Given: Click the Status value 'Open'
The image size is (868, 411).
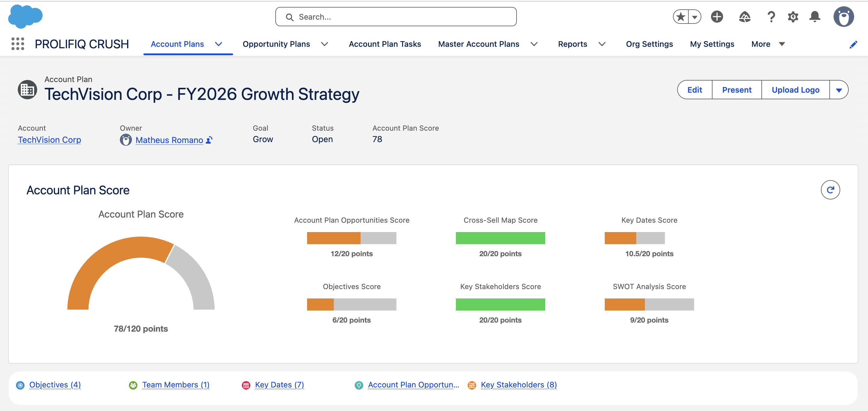Looking at the screenshot, I should point(322,139).
